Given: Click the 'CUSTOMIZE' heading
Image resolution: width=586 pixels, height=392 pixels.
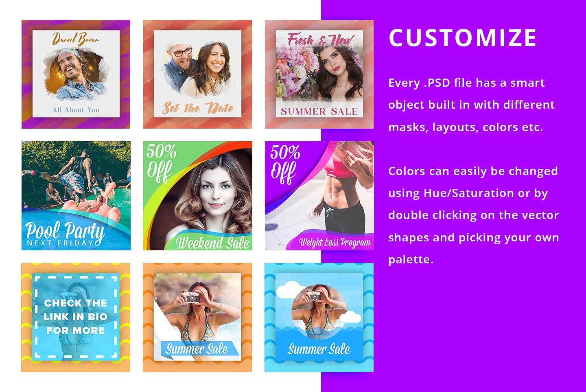Looking at the screenshot, I should point(463,38).
